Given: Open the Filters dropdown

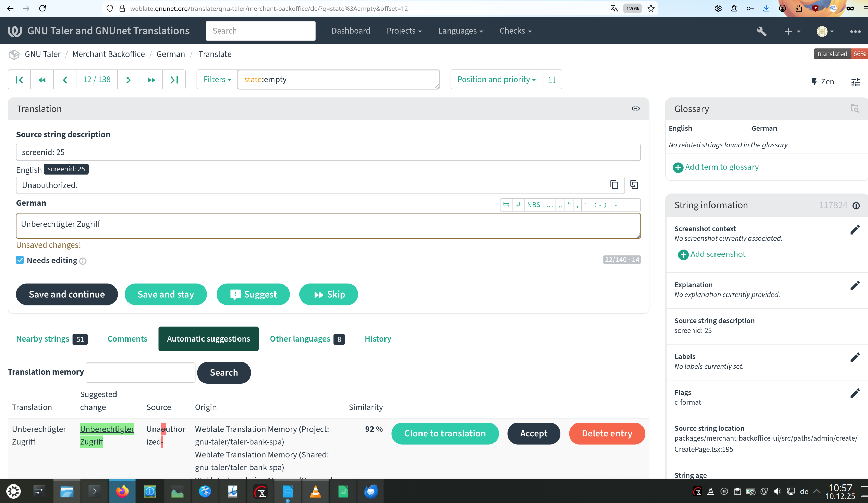Looking at the screenshot, I should (217, 80).
